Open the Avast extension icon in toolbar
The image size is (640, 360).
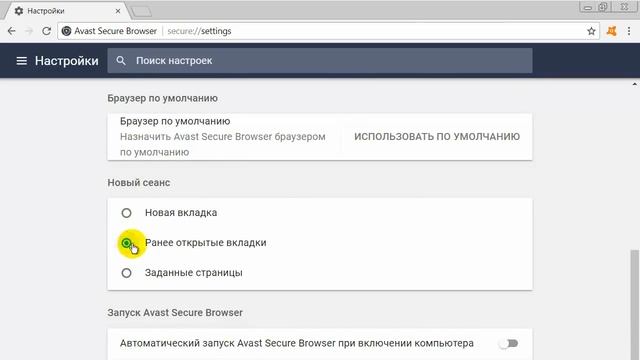click(611, 31)
